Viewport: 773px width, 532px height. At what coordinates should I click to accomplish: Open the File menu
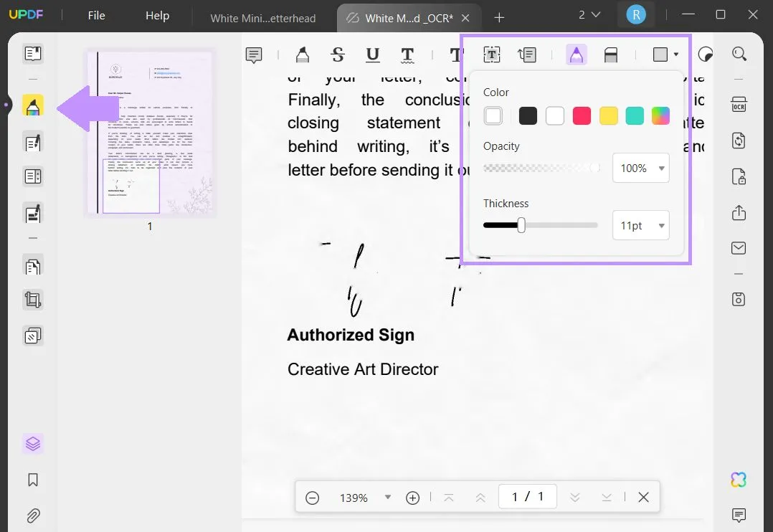tap(96, 15)
